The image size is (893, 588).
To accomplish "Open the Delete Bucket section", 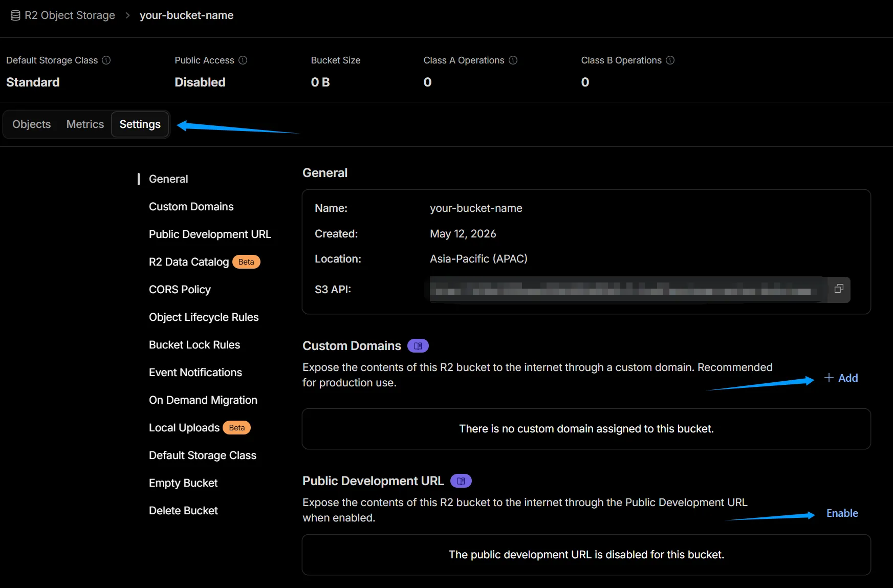I will coord(183,511).
